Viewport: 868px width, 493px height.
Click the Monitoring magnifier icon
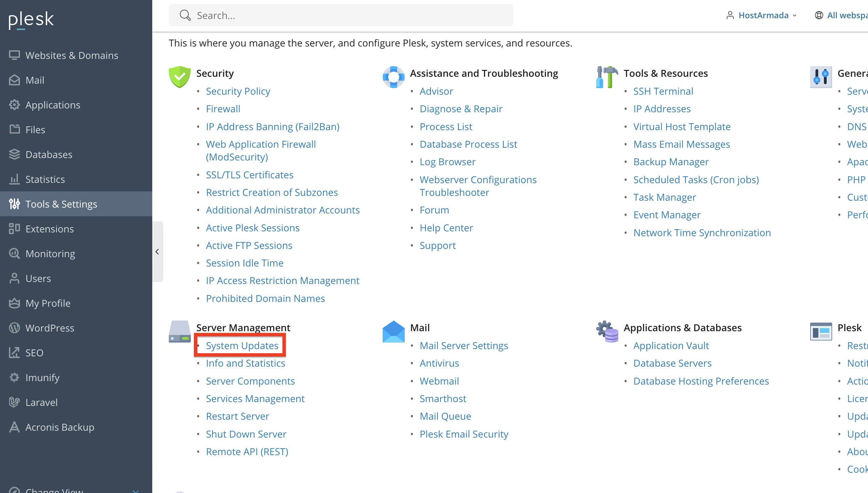tap(14, 253)
